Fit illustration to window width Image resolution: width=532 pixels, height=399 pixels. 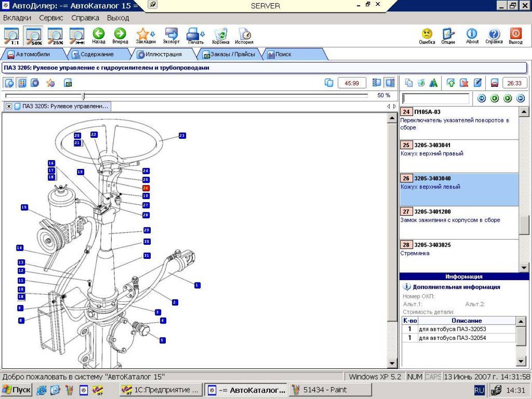point(77,36)
